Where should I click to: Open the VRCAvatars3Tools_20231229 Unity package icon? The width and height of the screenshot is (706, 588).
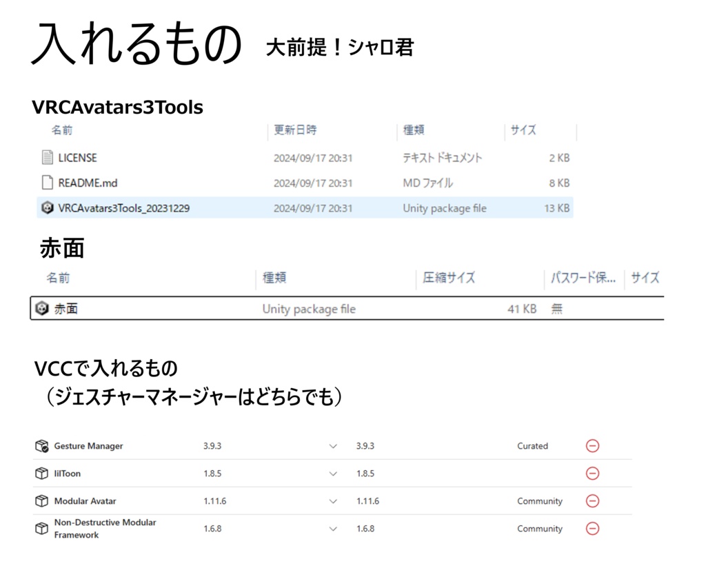point(46,207)
